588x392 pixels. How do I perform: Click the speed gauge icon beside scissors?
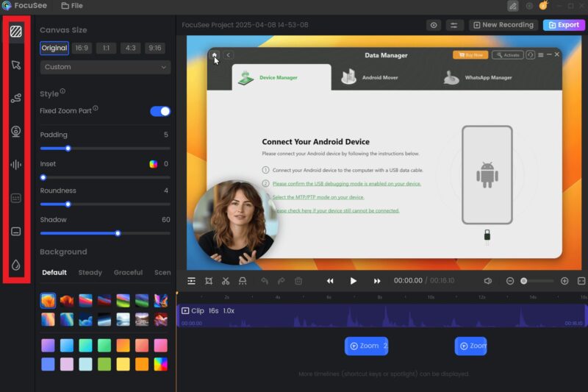(x=243, y=281)
